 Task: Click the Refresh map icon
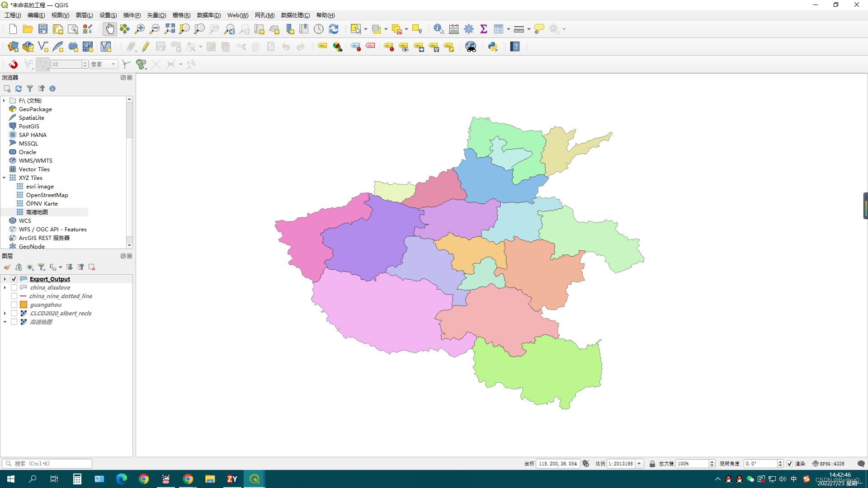[334, 29]
